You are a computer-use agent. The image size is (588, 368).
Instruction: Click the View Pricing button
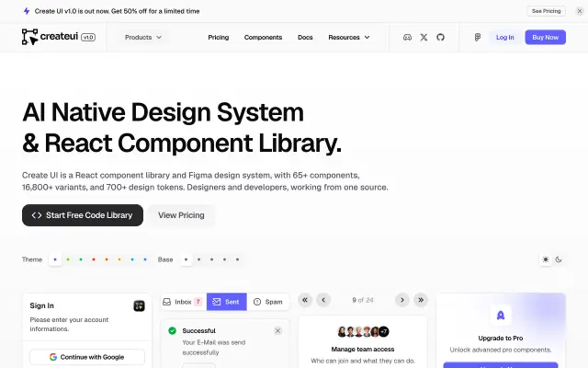(x=181, y=215)
